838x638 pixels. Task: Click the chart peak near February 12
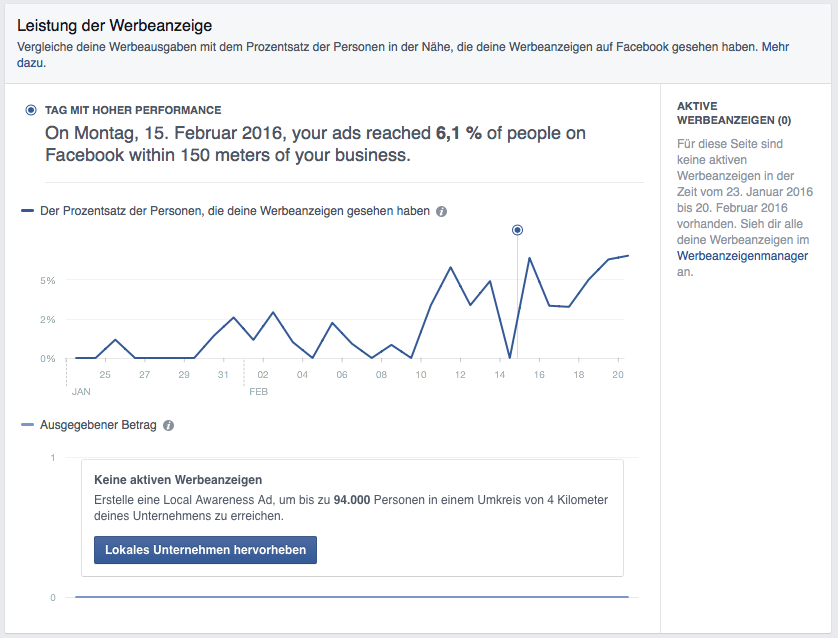[x=451, y=268]
